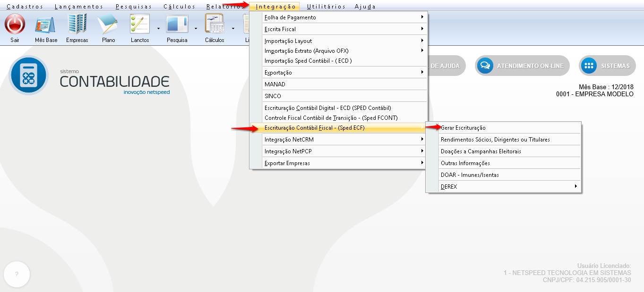644x292 pixels.
Task: Click the round question mark help icon
Action: pyautogui.click(x=17, y=274)
